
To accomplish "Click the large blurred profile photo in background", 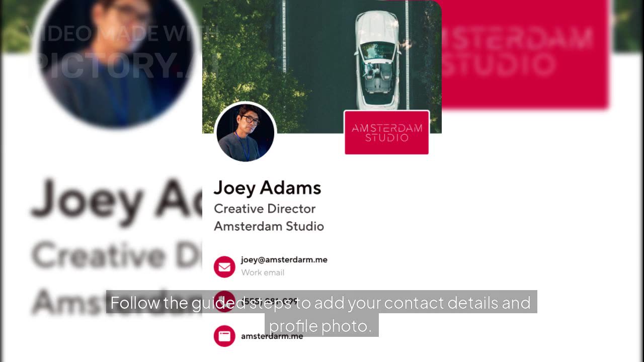I will pos(115,59).
